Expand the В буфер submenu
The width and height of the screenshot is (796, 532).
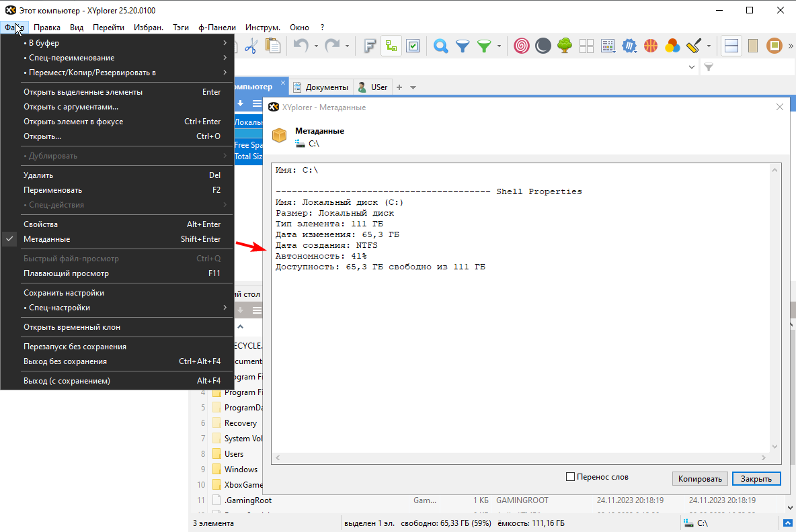[117, 43]
